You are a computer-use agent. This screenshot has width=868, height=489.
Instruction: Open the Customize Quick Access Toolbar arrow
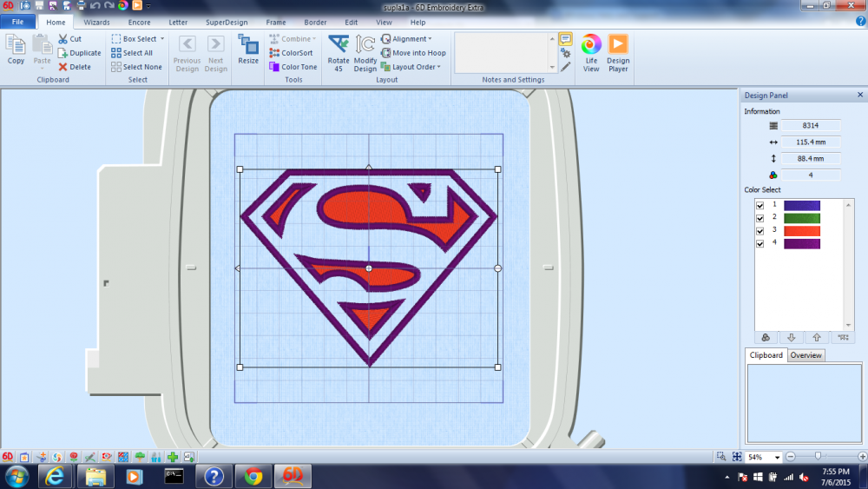tap(148, 5)
